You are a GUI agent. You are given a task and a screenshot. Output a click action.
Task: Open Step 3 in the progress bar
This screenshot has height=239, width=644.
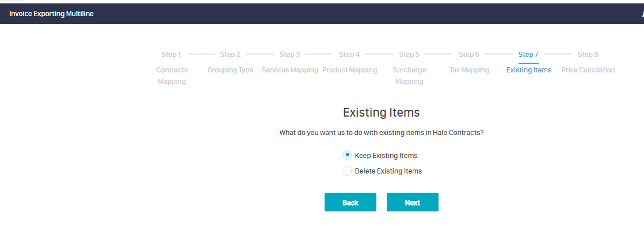click(289, 55)
